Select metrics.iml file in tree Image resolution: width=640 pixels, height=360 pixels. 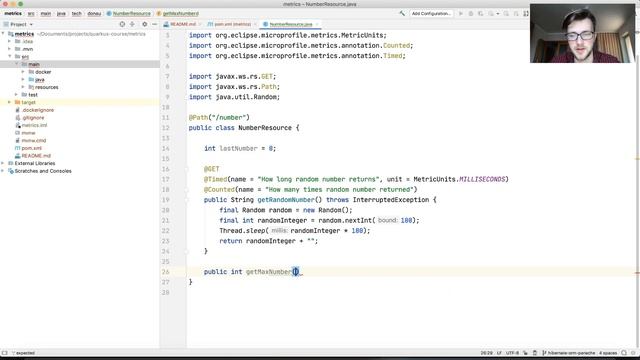34,125
